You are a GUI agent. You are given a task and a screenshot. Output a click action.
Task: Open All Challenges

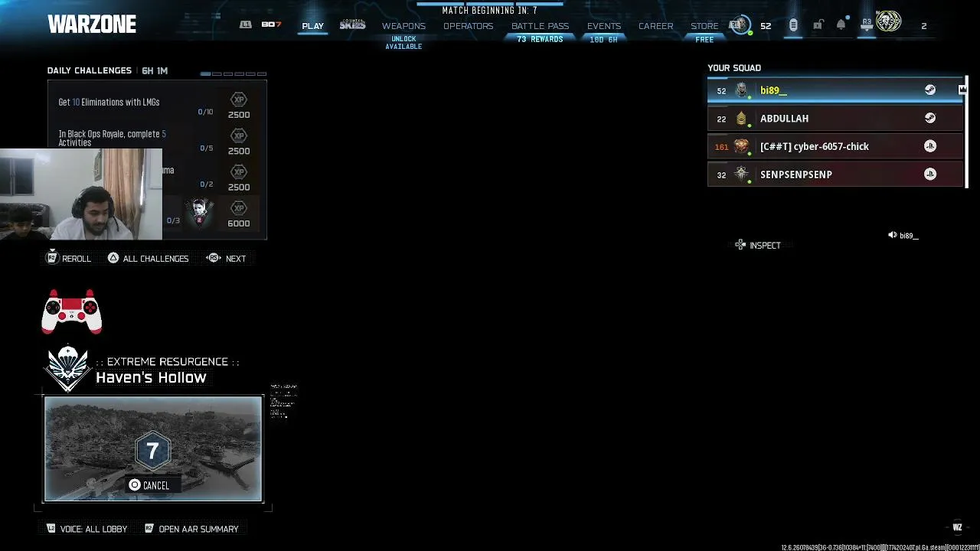(x=148, y=259)
